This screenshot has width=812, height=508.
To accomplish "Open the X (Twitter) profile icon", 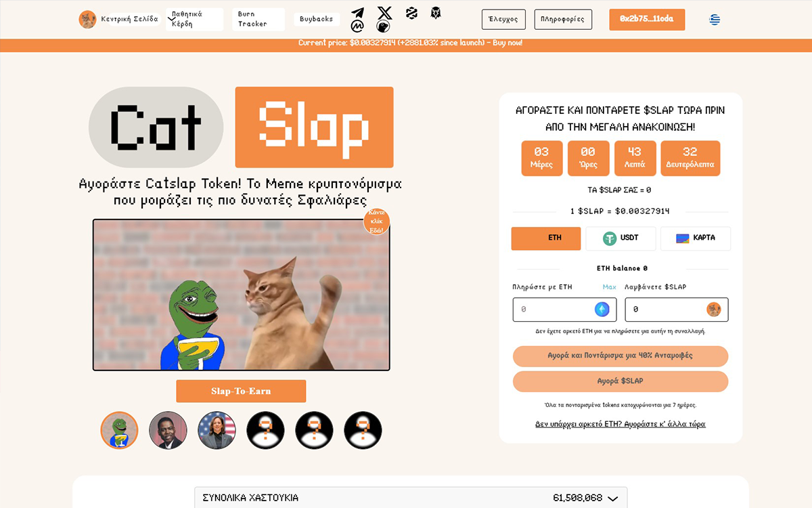I will pos(384,12).
